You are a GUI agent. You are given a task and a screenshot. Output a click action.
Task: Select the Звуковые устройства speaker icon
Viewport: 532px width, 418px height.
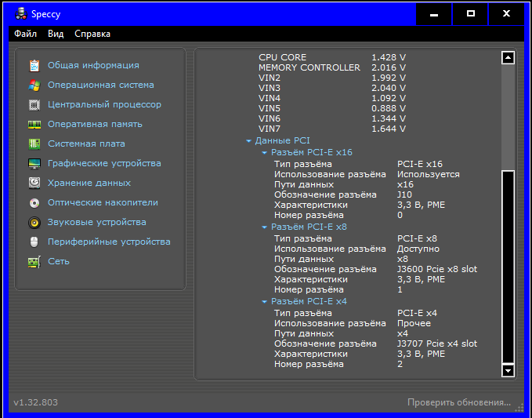coord(34,222)
